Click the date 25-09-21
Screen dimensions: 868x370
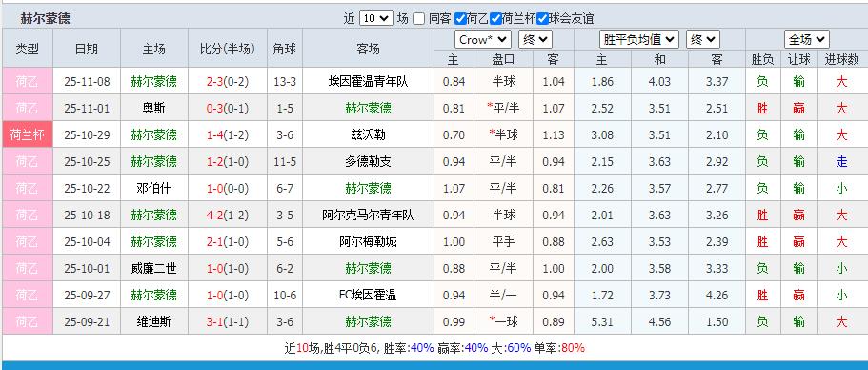(x=87, y=321)
